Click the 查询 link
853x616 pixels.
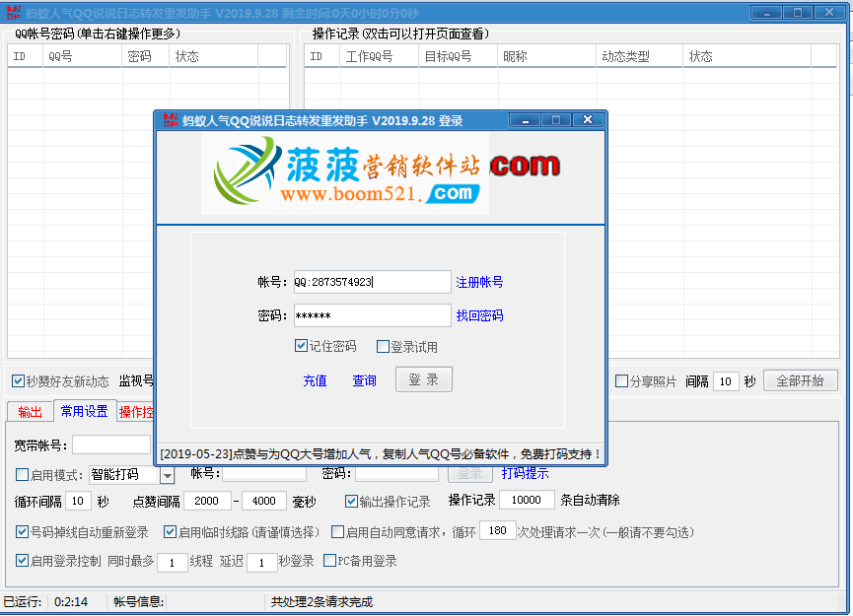click(x=364, y=380)
